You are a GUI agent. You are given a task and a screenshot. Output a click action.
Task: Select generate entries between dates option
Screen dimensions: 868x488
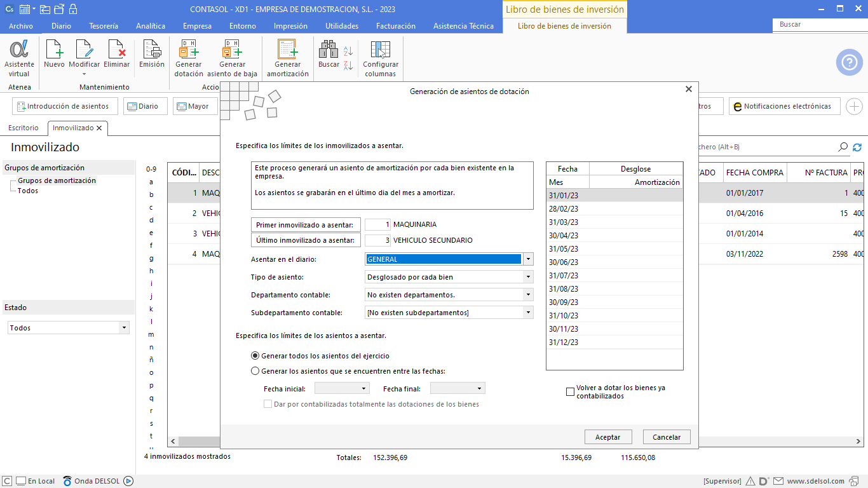(x=255, y=371)
